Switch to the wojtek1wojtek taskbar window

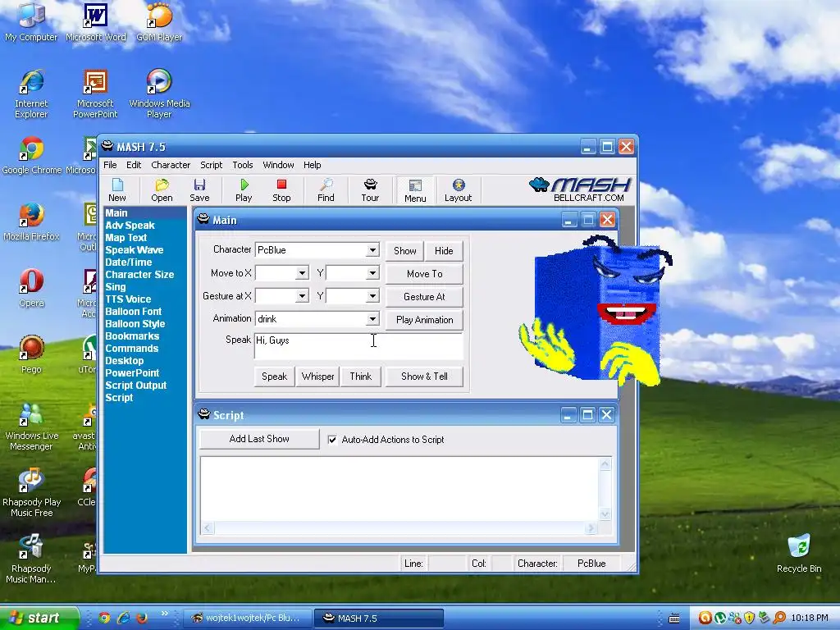coord(246,619)
